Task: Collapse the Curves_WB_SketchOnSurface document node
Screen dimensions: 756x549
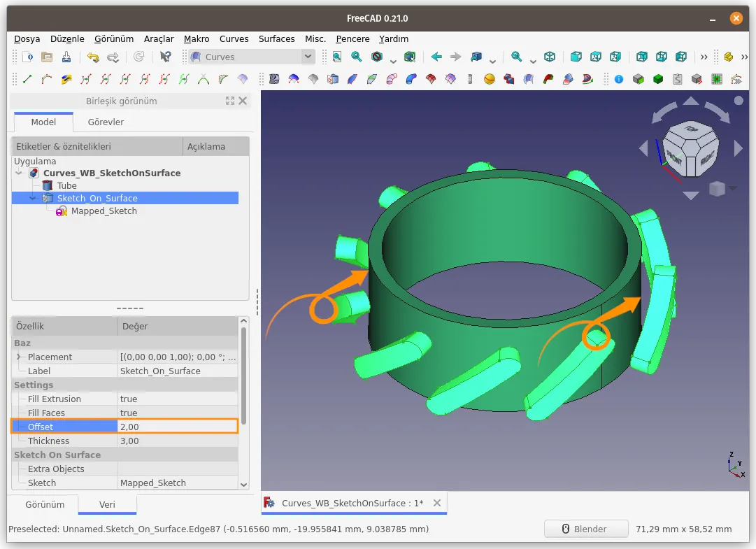Action: 19,173
